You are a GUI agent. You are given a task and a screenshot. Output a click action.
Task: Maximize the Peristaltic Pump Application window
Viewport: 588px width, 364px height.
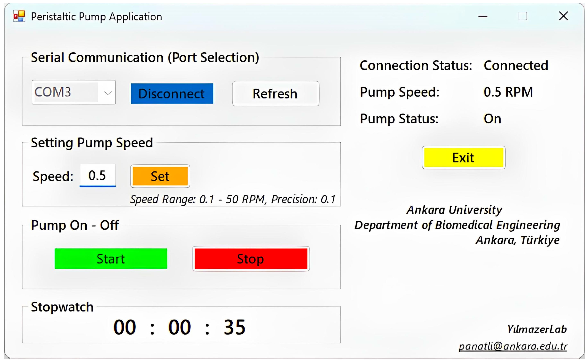[x=522, y=16]
